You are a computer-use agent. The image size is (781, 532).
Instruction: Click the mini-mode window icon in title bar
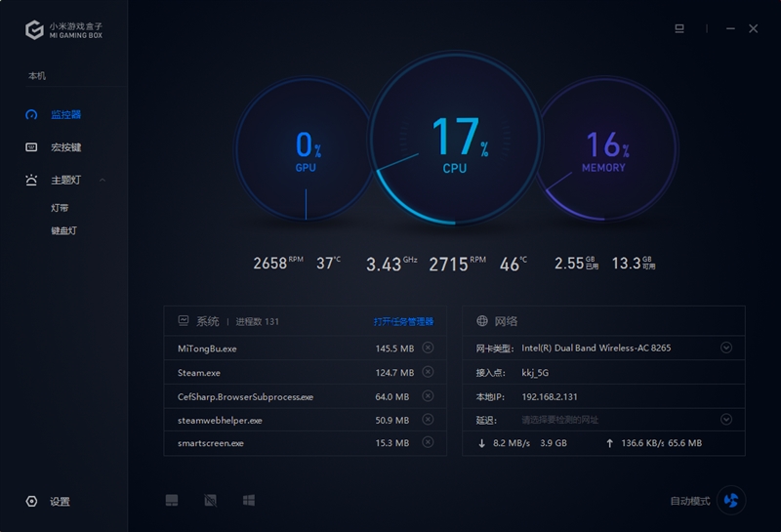tap(679, 28)
